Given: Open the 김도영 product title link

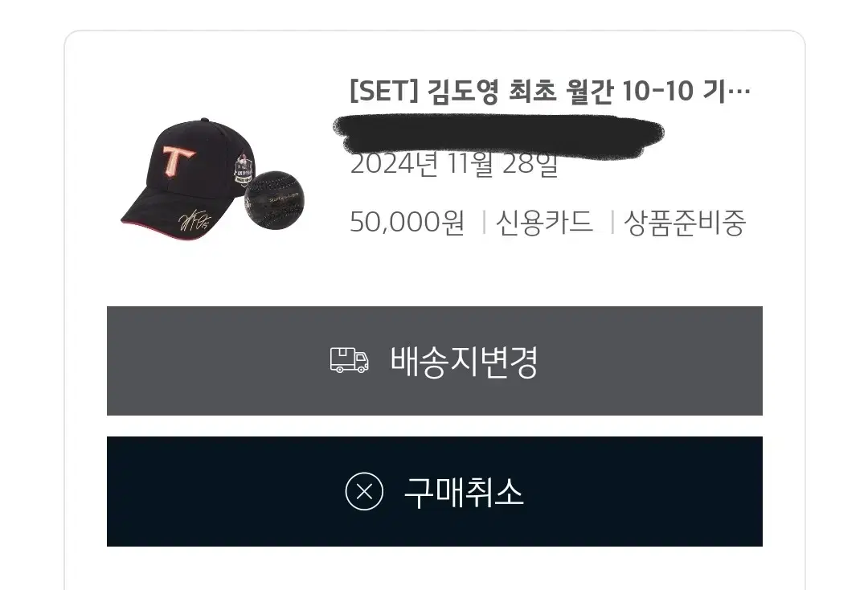Looking at the screenshot, I should click(x=550, y=92).
